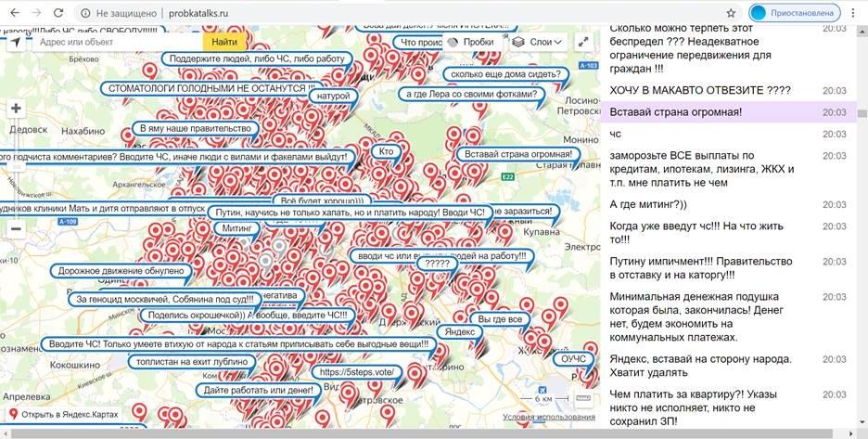868x439 pixels.
Task: Focus the 'Адрес или объект' search field
Action: [118, 42]
